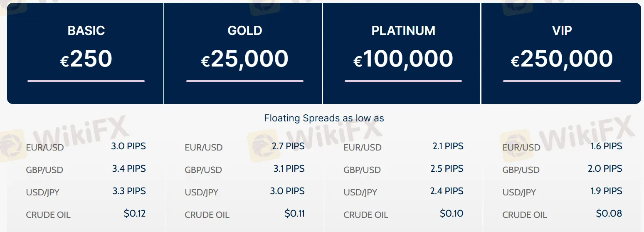Select the VIP account heading
This screenshot has width=644, height=232.
(562, 30)
